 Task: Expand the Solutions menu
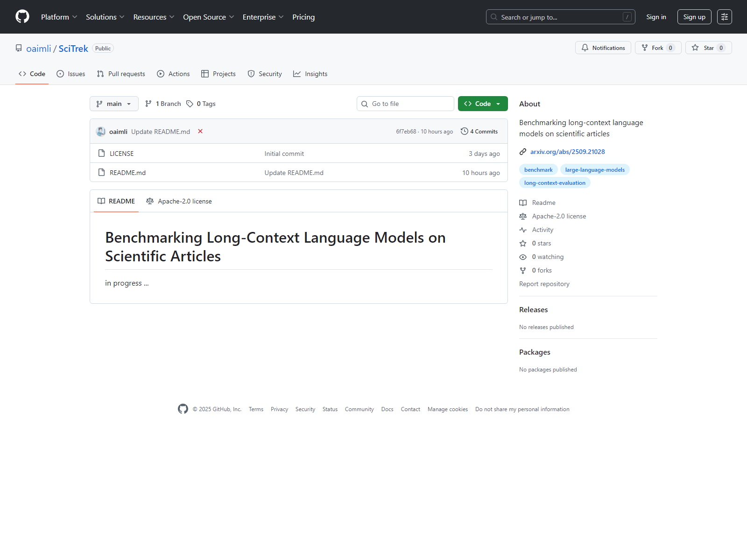(x=105, y=17)
